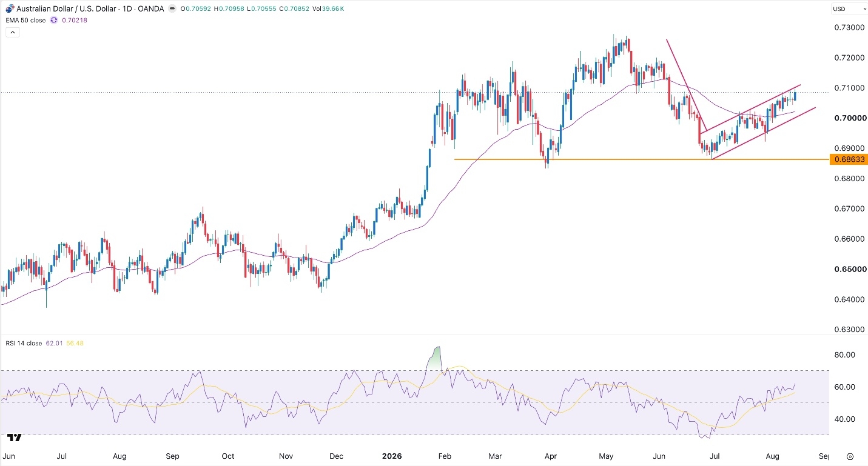Image resolution: width=868 pixels, height=466 pixels.
Task: Click the 0.64000 price axis label
Action: (x=848, y=299)
